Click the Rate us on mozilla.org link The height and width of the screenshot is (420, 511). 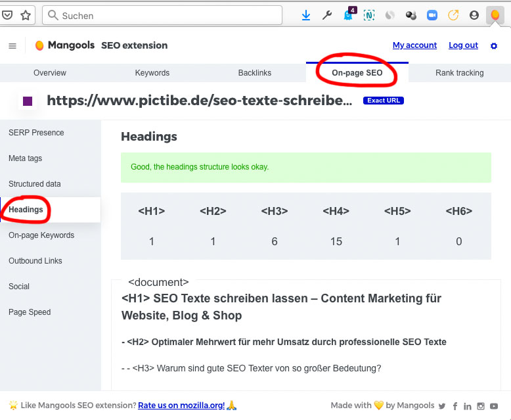click(181, 406)
